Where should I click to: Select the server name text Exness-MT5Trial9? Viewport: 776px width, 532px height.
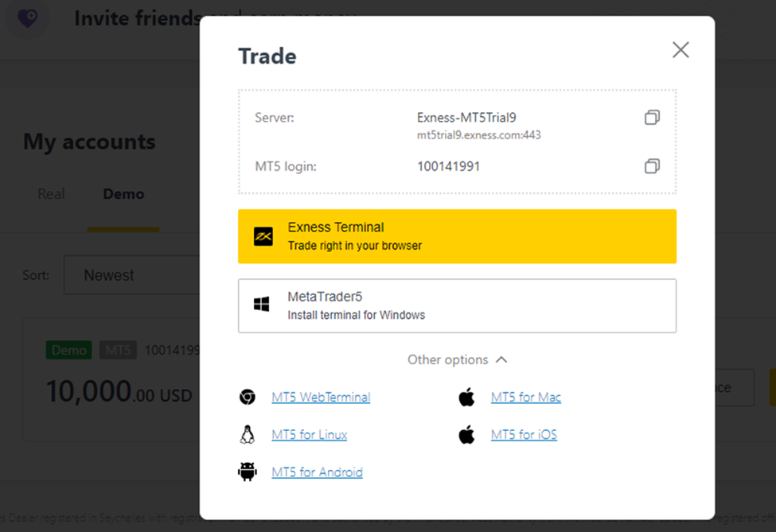tap(466, 118)
